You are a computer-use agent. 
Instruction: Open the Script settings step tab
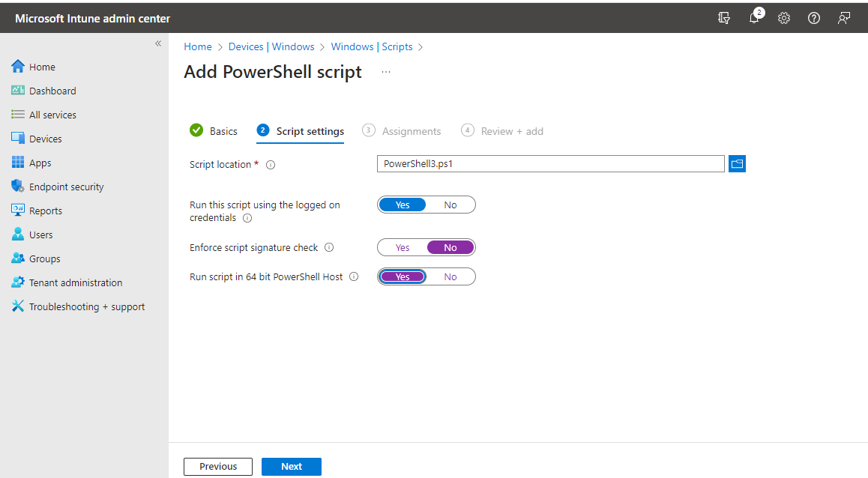tap(300, 131)
